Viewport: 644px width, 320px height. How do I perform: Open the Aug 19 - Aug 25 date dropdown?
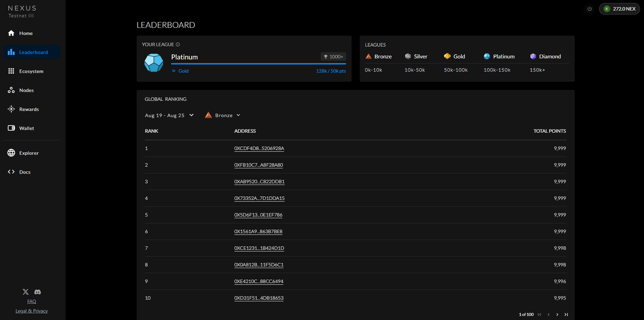[x=170, y=115]
